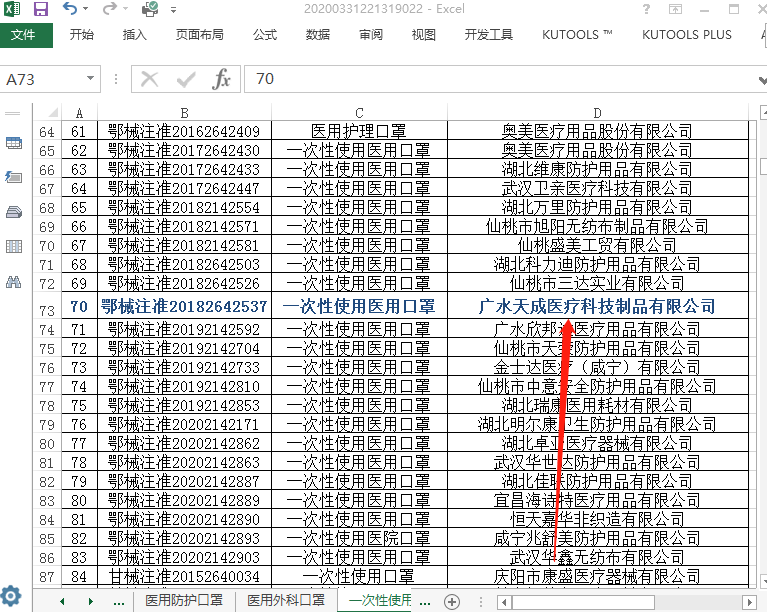This screenshot has width=767, height=612.
Task: Open the Name Box dropdown arrow
Action: coord(90,79)
